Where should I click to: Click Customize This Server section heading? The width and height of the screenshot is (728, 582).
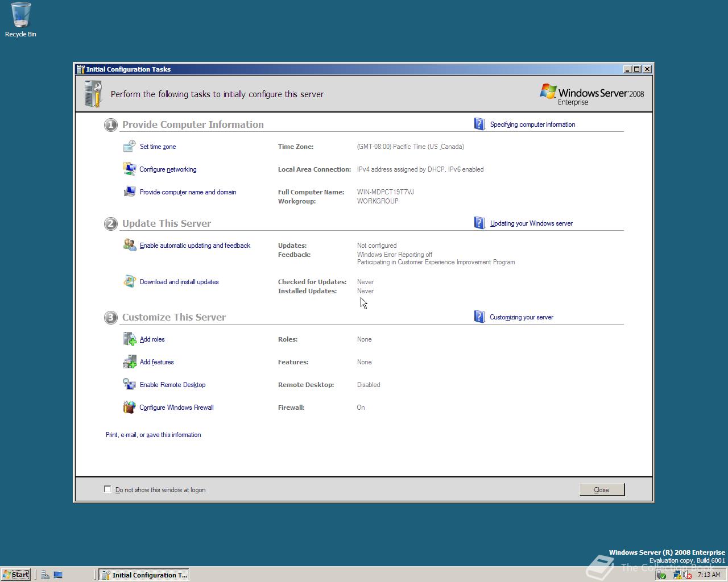(x=173, y=317)
